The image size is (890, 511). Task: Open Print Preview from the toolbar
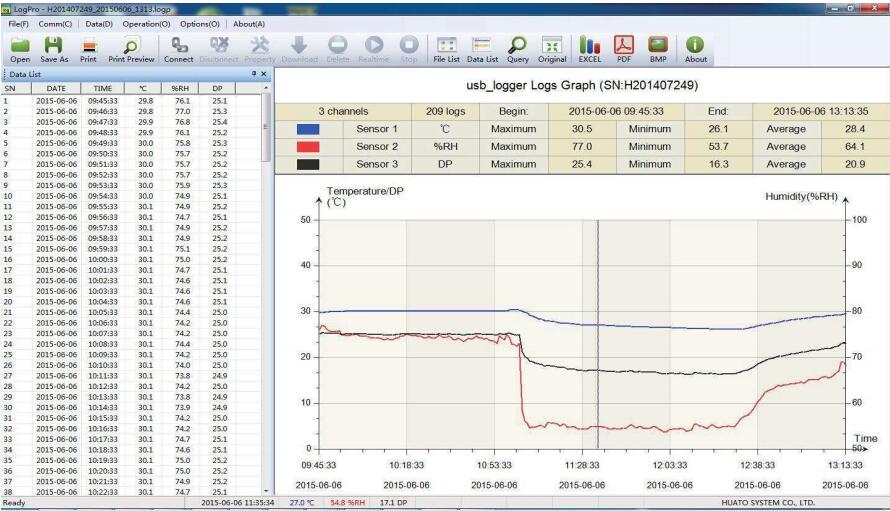(x=131, y=47)
